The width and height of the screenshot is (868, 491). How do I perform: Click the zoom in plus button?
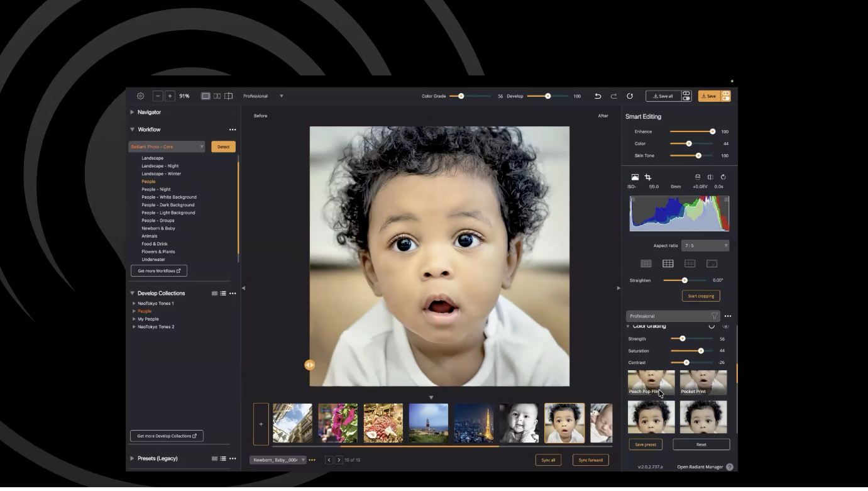click(170, 96)
